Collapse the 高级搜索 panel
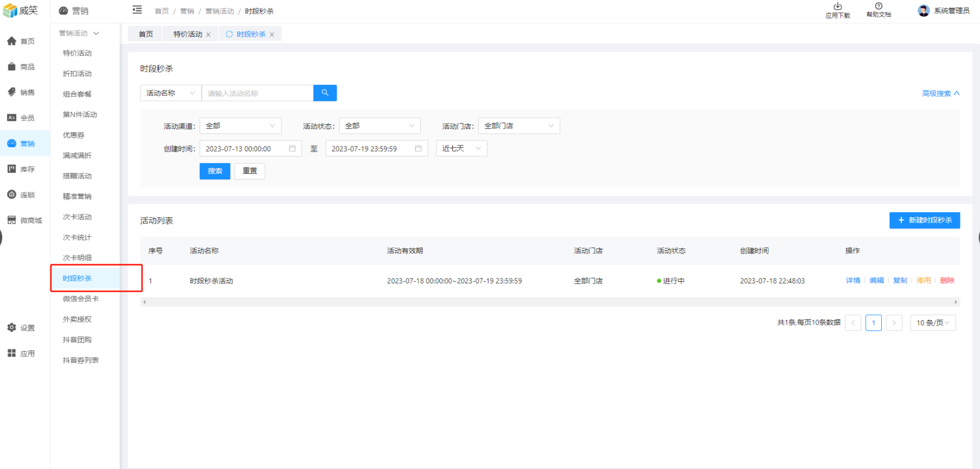Viewport: 980px width, 469px height. 940,94
